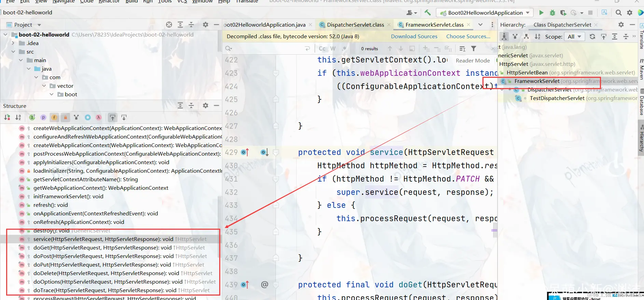Expand the .idea folder
Viewport: 644px width, 300px height.
pos(13,43)
